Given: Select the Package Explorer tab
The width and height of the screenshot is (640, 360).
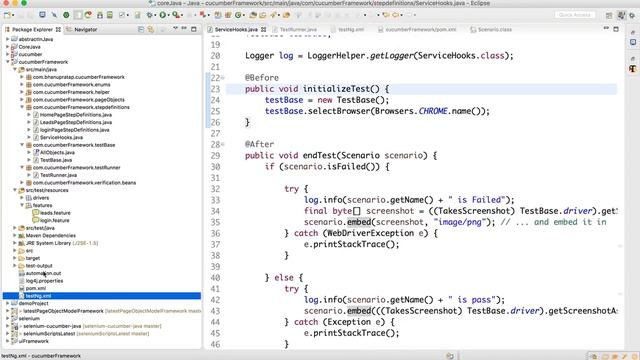Looking at the screenshot, I should [32, 29].
